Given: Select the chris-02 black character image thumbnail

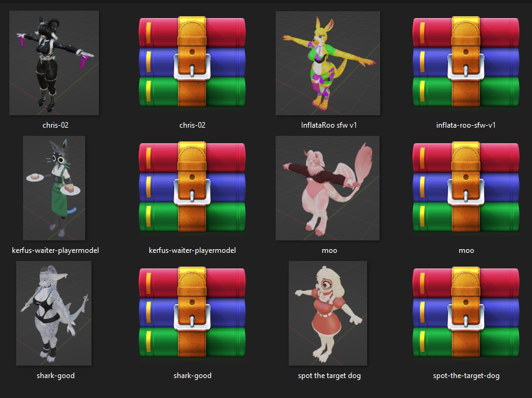Looking at the screenshot, I should (x=54, y=63).
